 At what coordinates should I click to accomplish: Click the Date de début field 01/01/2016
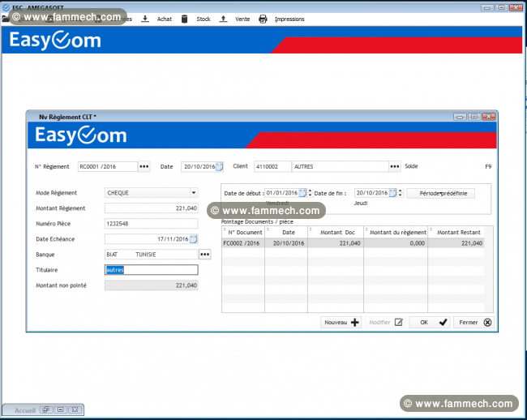point(281,193)
